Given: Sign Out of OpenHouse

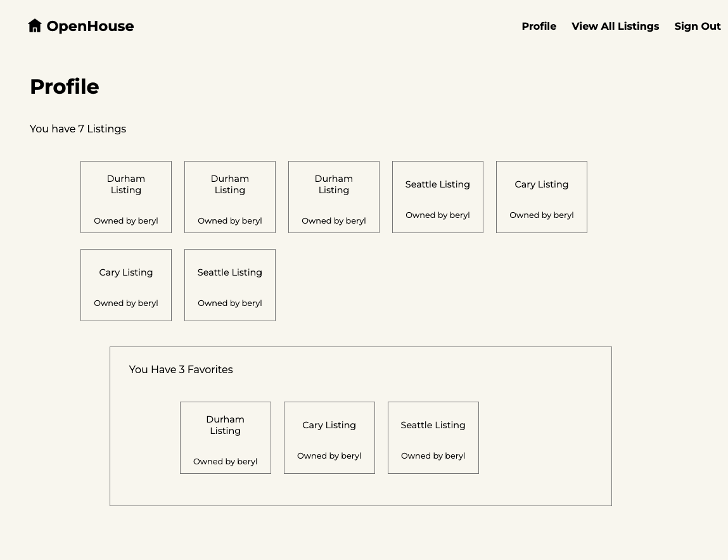Looking at the screenshot, I should 698,26.
